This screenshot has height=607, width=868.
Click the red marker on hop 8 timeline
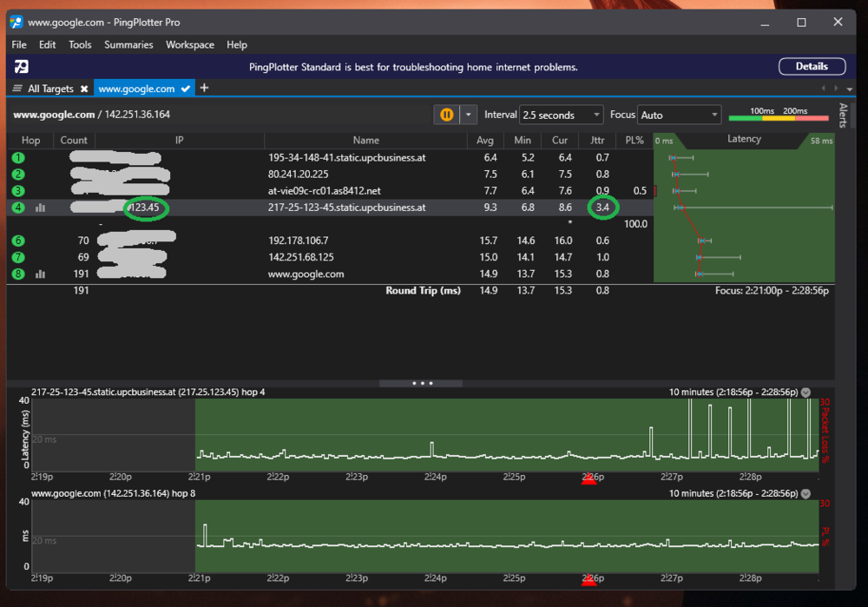coord(589,580)
